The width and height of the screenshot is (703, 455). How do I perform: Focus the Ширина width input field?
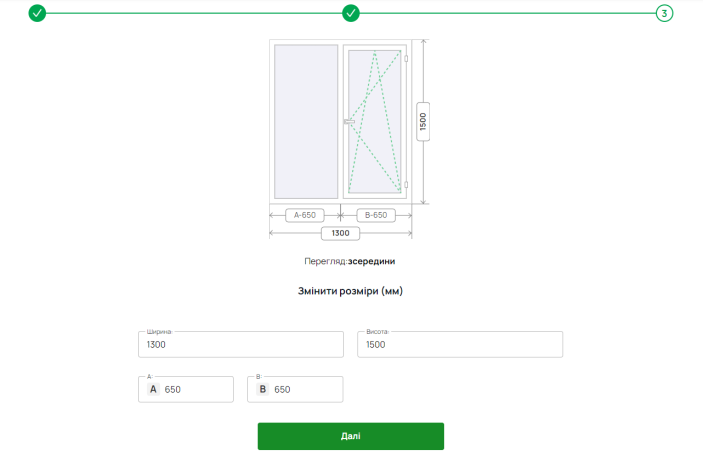pos(241,344)
